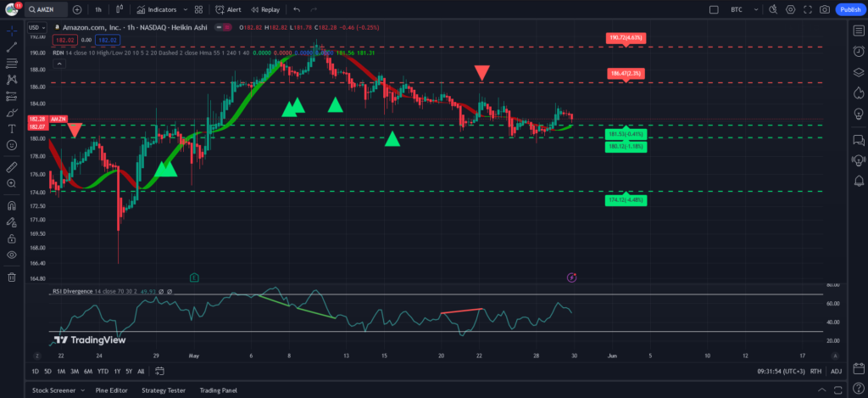Viewport: 868px width, 398px height.
Task: Undo the last chart action
Action: [x=297, y=9]
